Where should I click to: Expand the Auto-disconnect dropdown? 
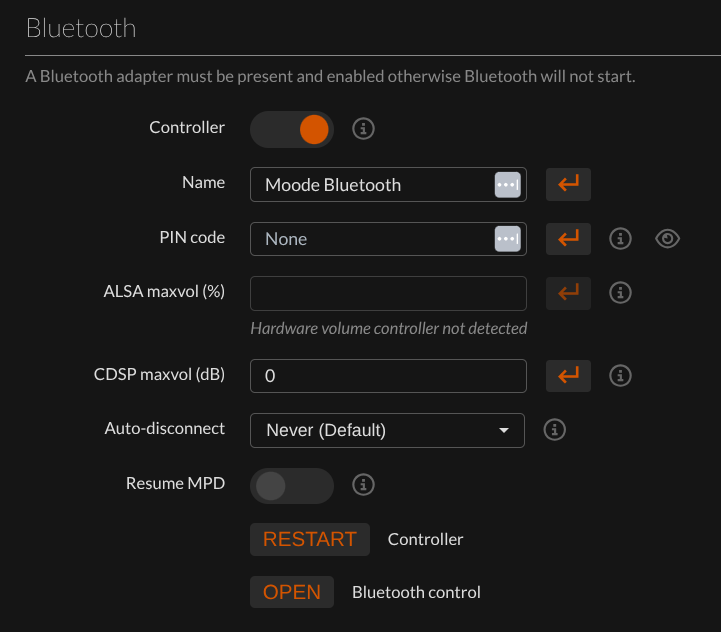(x=387, y=430)
